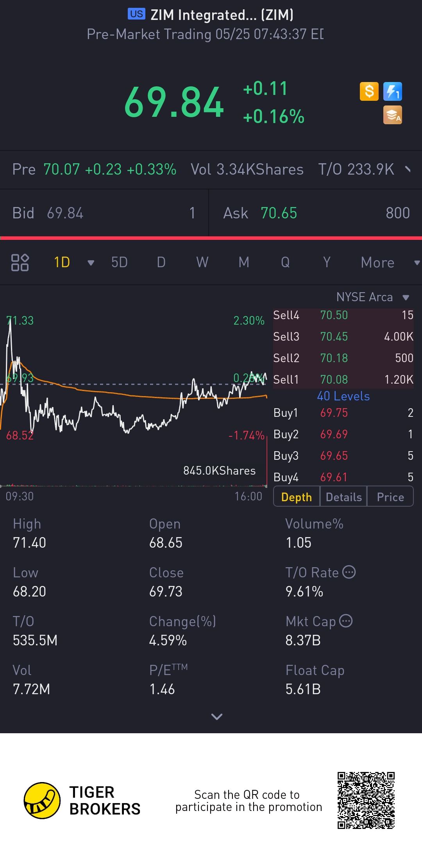Tap the orange stacked layers icon
The width and height of the screenshot is (422, 868).
point(393,115)
